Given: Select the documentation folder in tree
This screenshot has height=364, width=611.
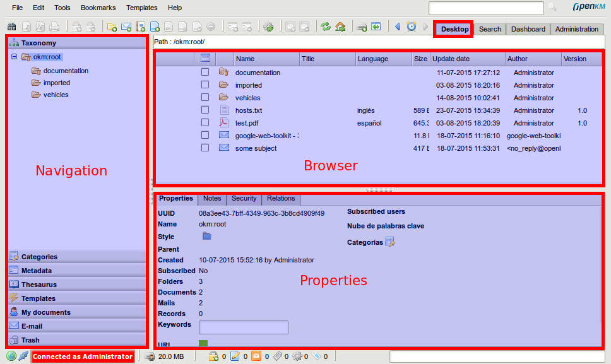Looking at the screenshot, I should (66, 71).
